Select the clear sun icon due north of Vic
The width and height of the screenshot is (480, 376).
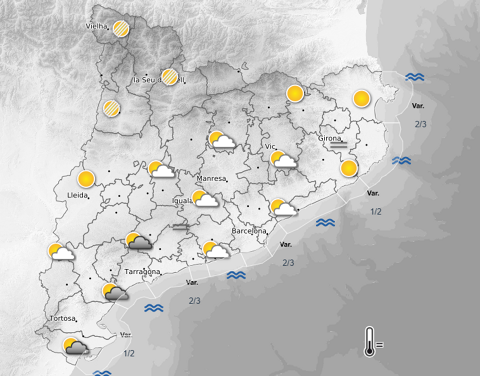tap(295, 93)
